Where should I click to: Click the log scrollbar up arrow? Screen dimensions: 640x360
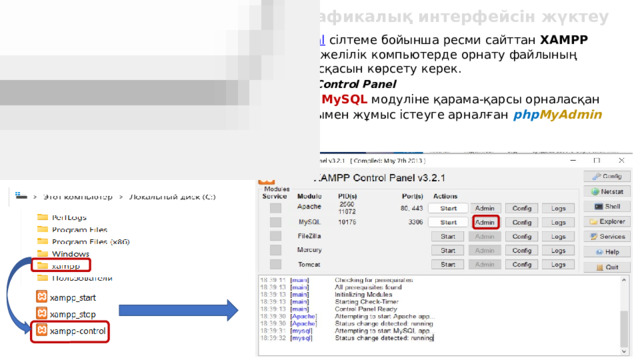coord(624,280)
